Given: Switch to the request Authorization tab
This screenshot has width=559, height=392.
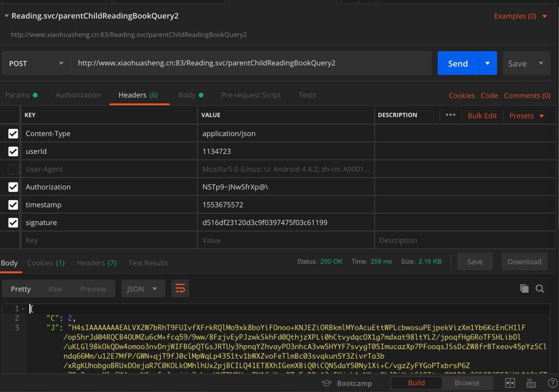Looking at the screenshot, I should [x=78, y=95].
